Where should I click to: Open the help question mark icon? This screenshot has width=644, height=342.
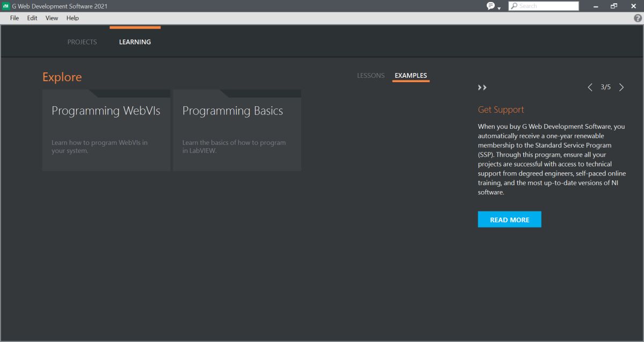click(638, 18)
